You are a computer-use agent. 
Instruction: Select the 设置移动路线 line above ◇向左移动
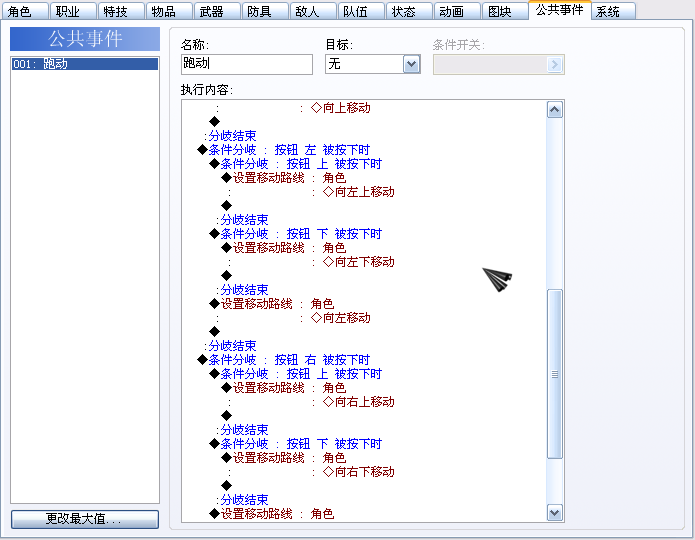(x=272, y=304)
